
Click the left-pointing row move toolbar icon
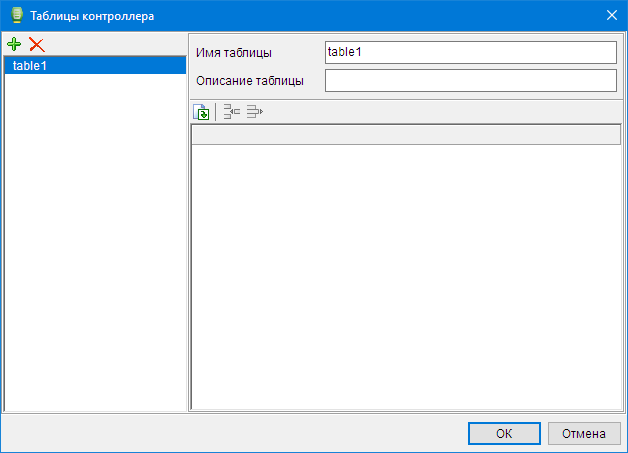click(231, 112)
